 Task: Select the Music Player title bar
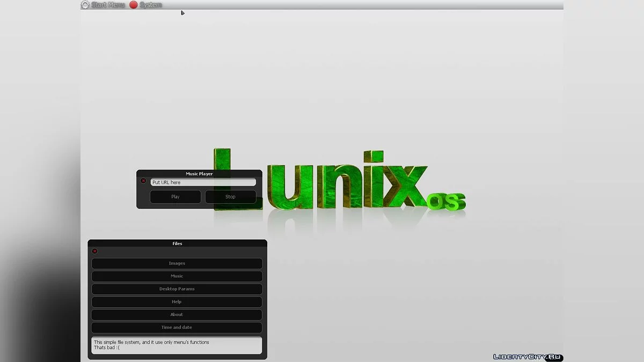(x=199, y=174)
